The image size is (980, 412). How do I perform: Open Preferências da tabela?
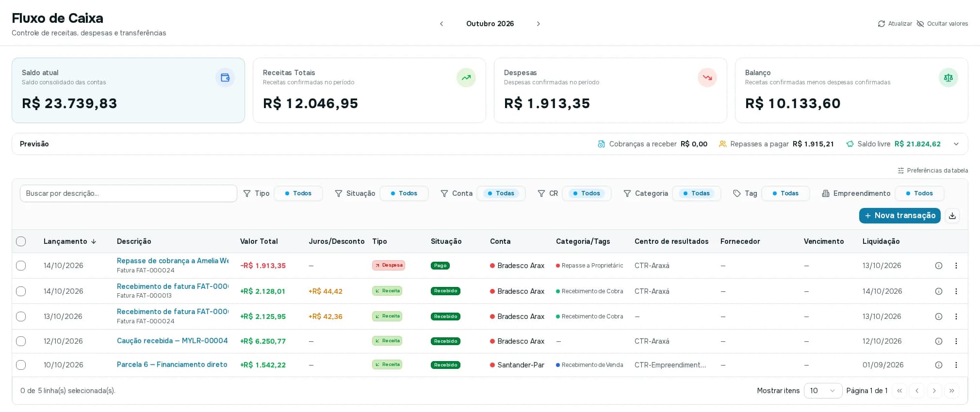pos(933,171)
